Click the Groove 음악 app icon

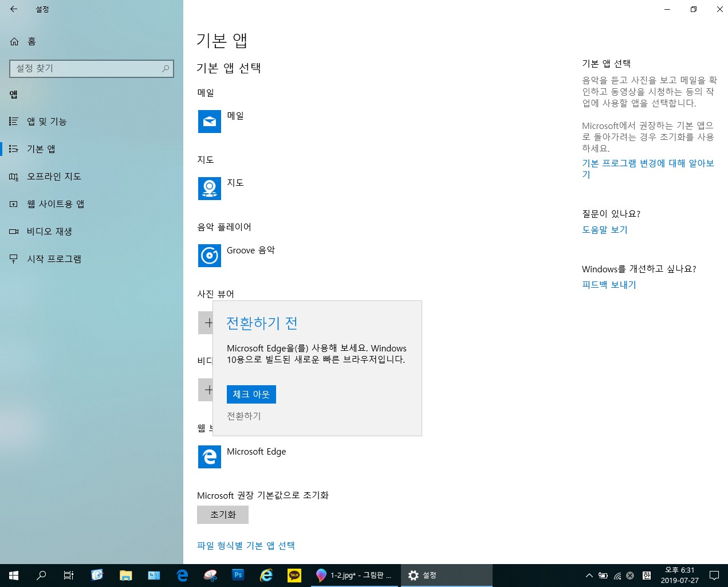click(210, 256)
